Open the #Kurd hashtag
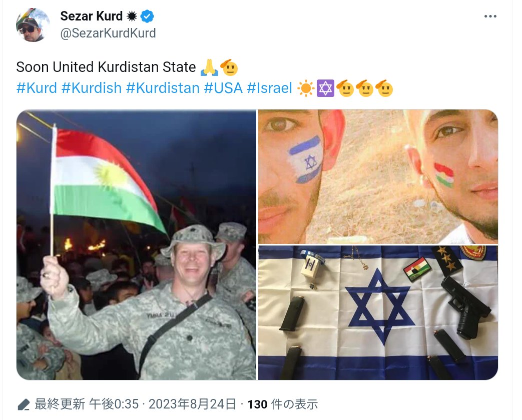The width and height of the screenshot is (522, 420). pyautogui.click(x=37, y=88)
